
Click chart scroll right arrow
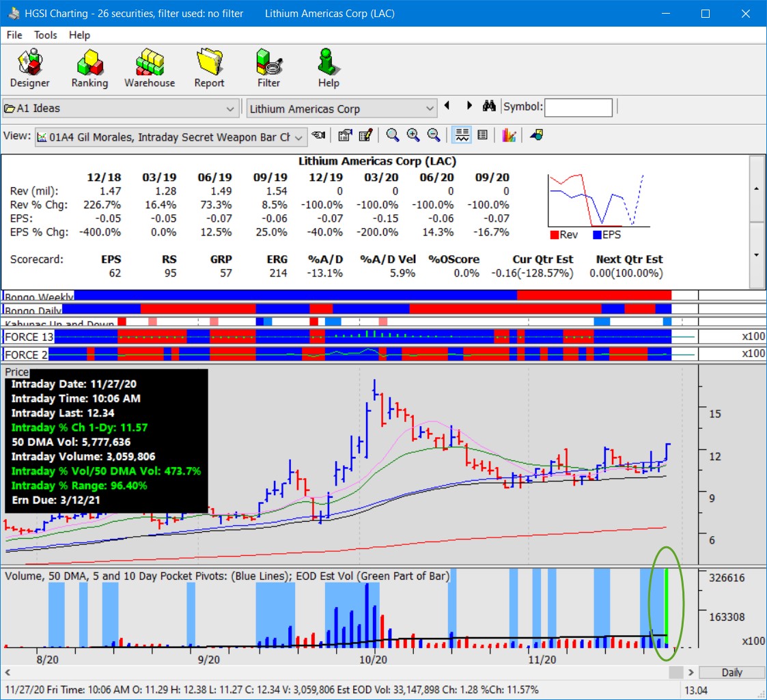(x=691, y=673)
